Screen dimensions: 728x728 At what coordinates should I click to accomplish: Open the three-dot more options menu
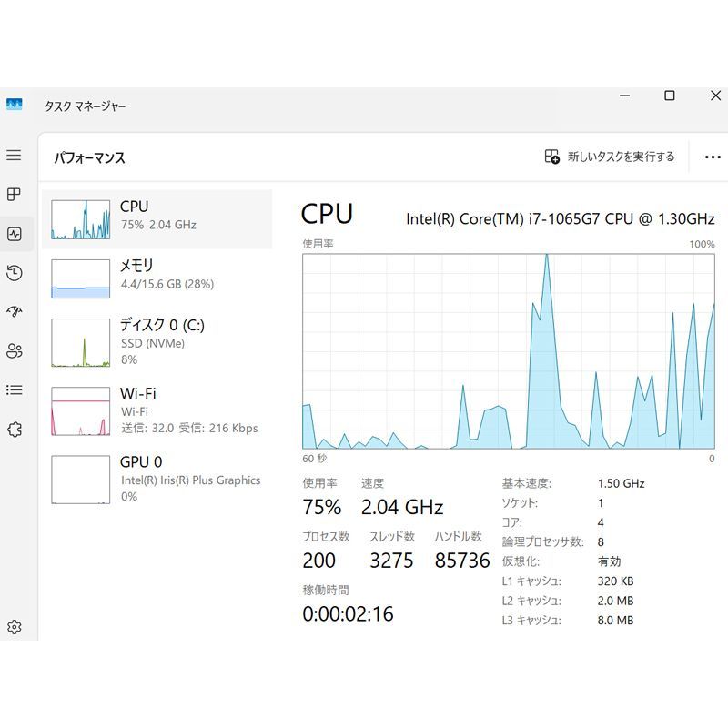(713, 157)
